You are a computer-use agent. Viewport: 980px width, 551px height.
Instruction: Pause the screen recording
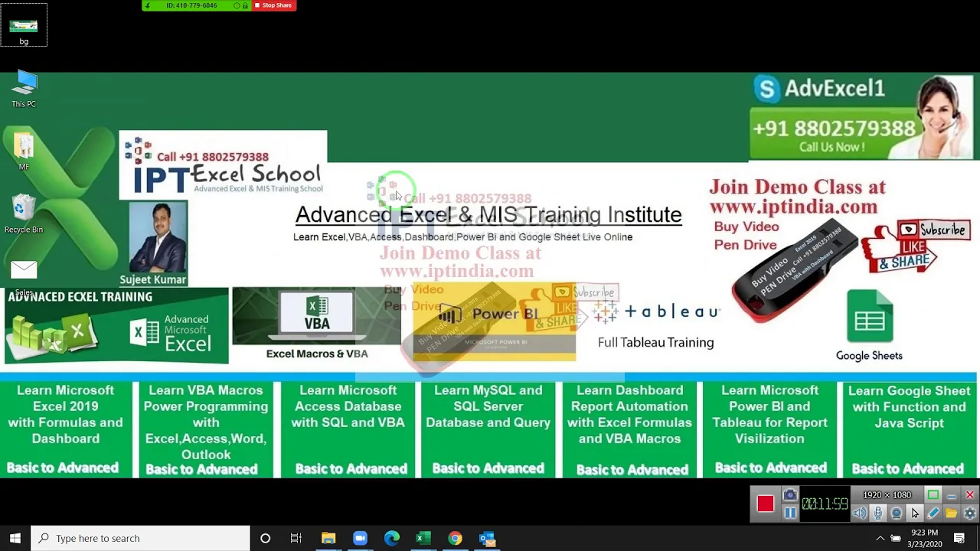[790, 514]
